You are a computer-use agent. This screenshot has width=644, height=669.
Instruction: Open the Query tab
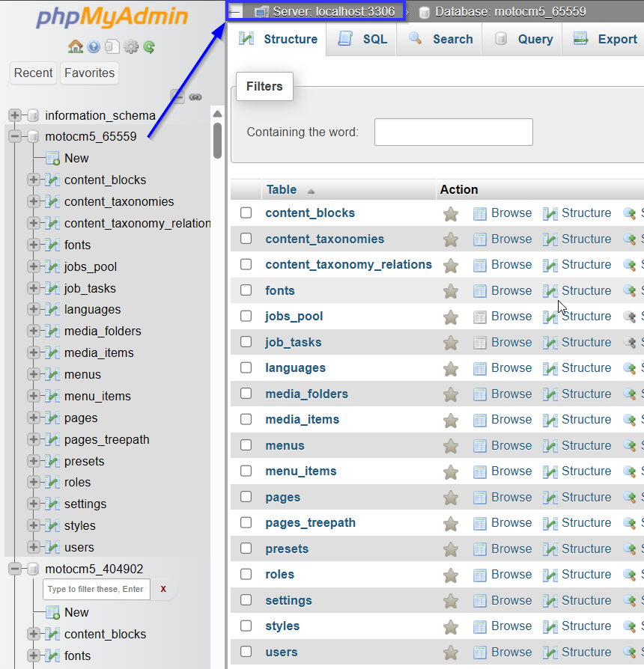coord(523,39)
